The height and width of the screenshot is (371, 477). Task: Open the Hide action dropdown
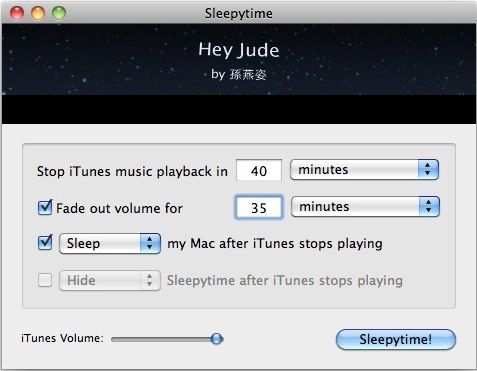click(110, 280)
